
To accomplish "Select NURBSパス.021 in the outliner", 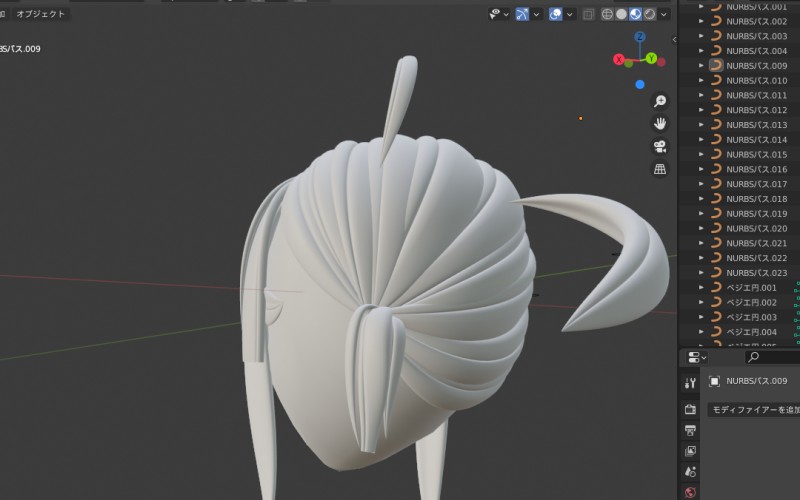I will click(x=757, y=243).
